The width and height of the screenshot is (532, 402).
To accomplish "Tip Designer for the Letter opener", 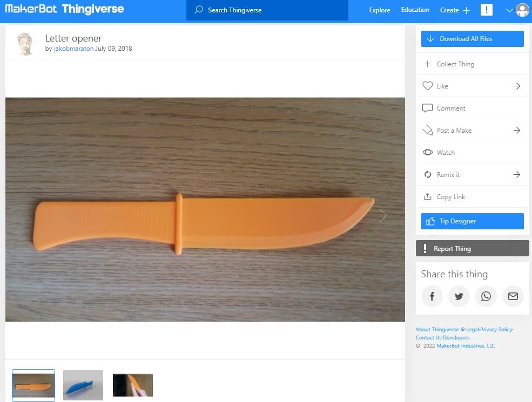I will pyautogui.click(x=472, y=221).
